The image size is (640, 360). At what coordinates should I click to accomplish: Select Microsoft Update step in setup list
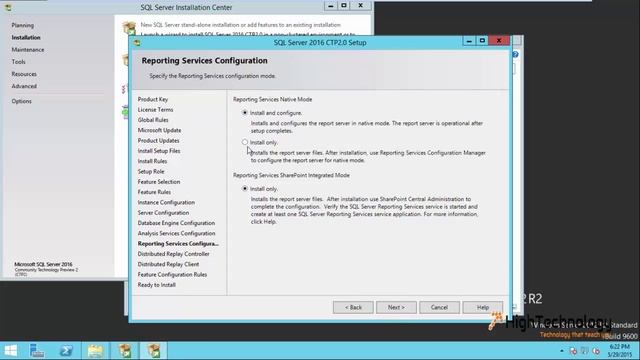159,130
